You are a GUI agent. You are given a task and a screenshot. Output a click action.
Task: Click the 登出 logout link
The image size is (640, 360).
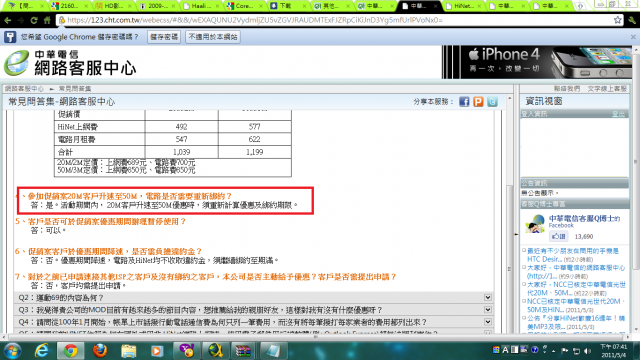tap(618, 114)
